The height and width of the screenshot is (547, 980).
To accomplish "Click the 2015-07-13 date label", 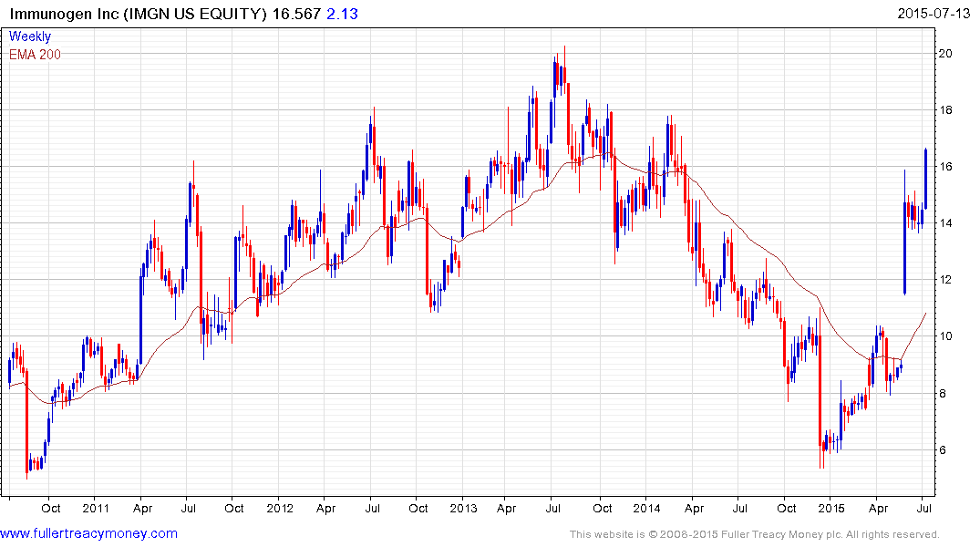I will point(934,14).
